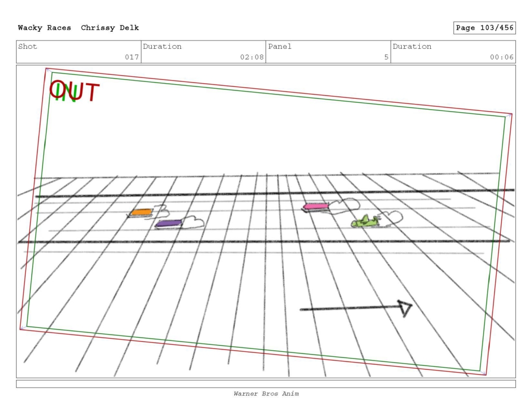The image size is (532, 412).
Task: Click the empty notes field below the panel
Action: [266, 384]
